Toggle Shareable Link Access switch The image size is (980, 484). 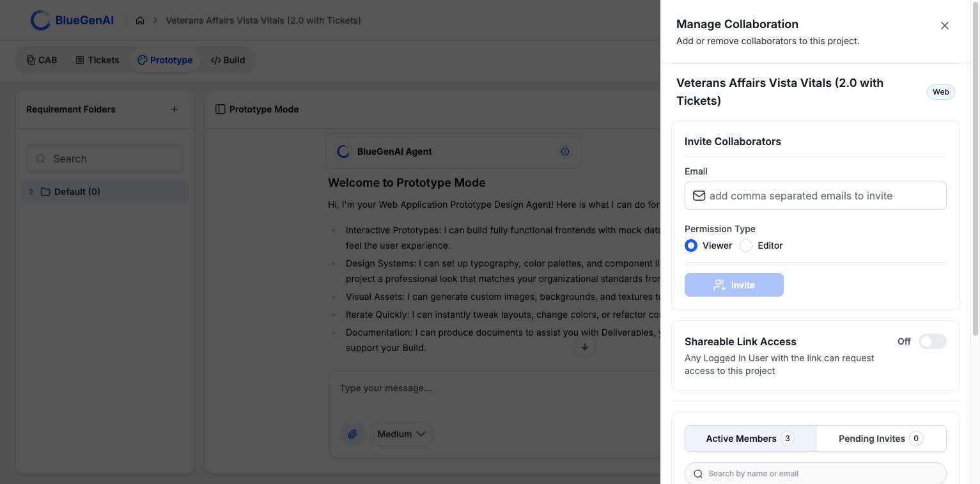point(933,341)
